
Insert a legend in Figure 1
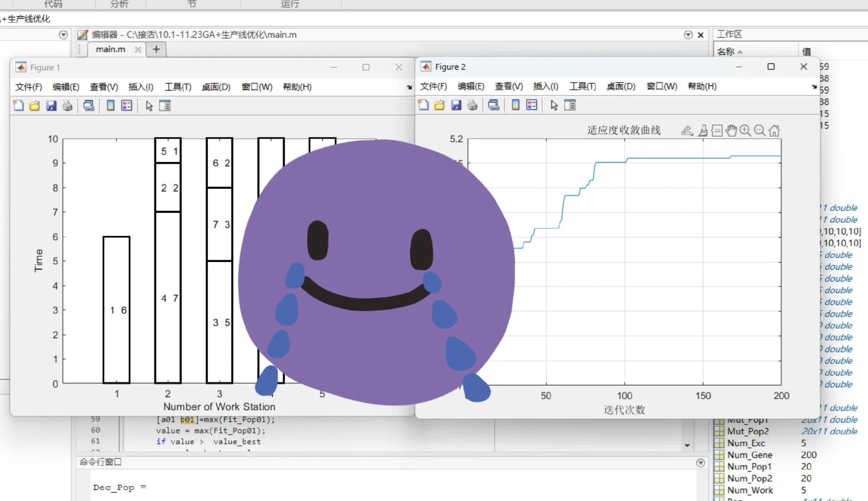click(127, 106)
